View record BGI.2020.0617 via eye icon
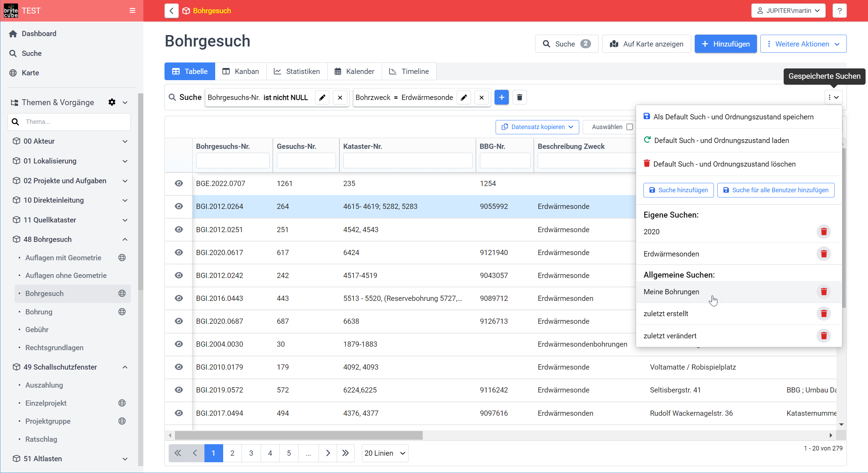The height and width of the screenshot is (473, 868). (179, 253)
